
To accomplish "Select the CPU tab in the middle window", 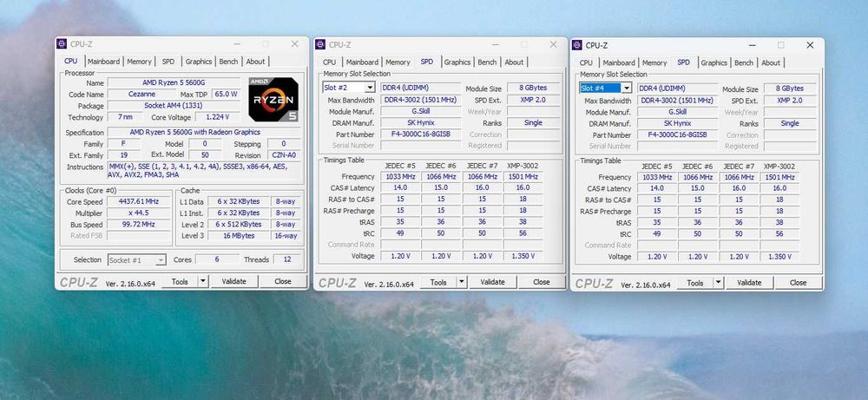I will (329, 62).
